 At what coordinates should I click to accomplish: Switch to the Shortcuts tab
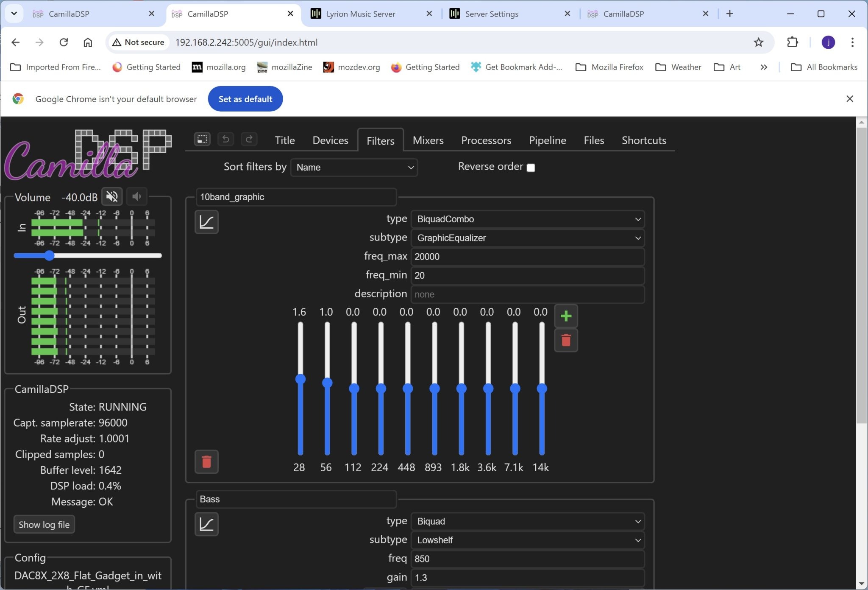point(644,140)
